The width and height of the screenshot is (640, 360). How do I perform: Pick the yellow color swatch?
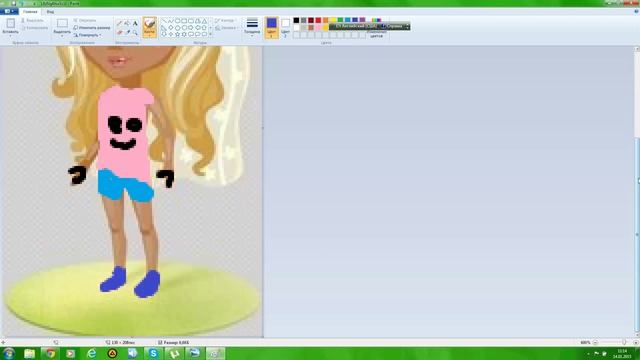333,20
